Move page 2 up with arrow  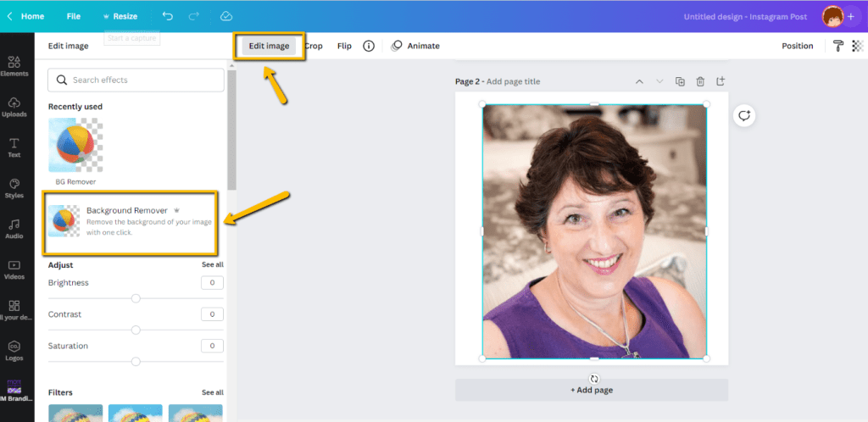(x=639, y=81)
